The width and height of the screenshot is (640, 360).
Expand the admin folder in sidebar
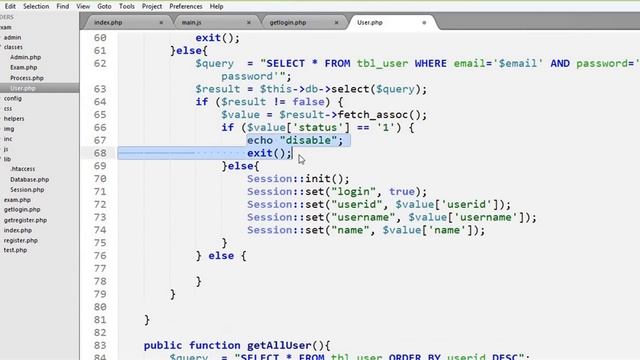pos(12,37)
